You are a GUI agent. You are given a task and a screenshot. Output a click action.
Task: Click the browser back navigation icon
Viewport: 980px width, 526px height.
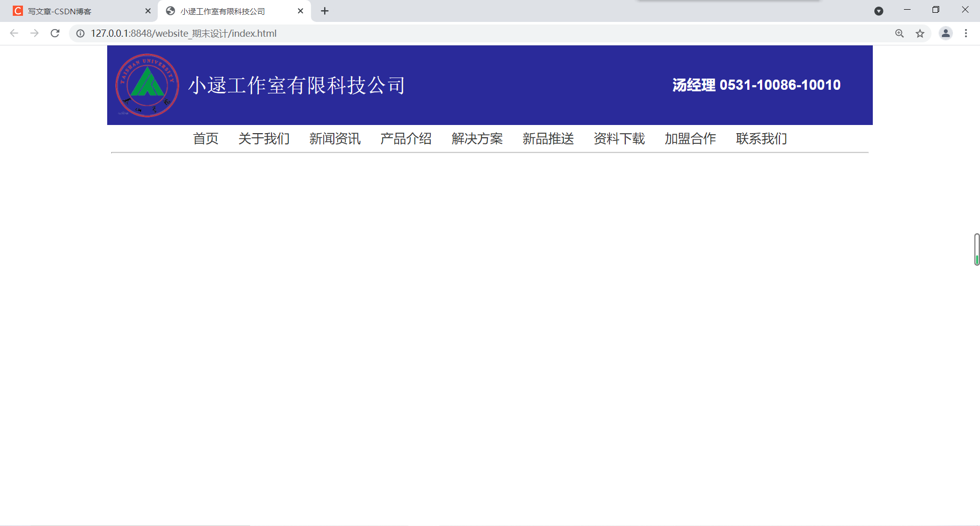tap(13, 33)
